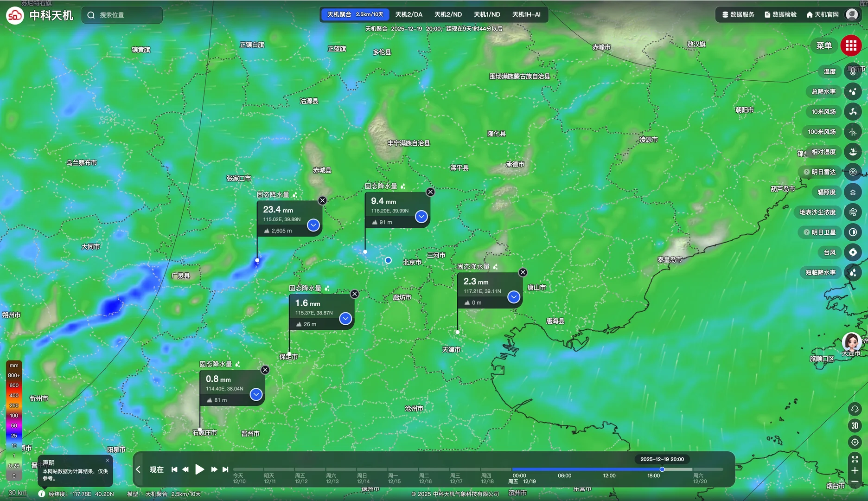Close the 0.8 mm precipitation popup
868x501 pixels.
(265, 370)
